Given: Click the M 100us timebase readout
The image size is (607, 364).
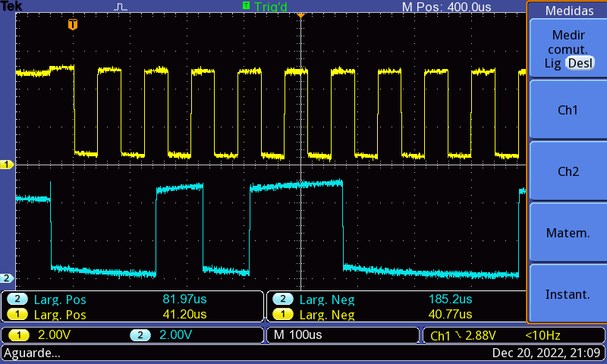Looking at the screenshot, I should 297,334.
